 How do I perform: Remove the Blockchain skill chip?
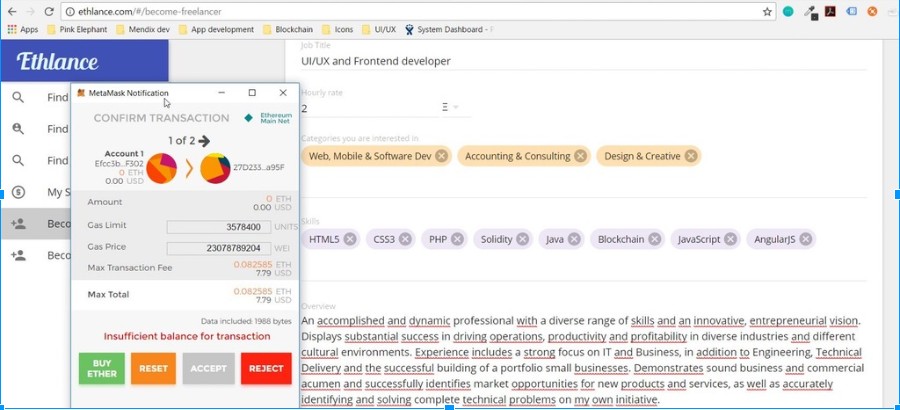click(654, 239)
